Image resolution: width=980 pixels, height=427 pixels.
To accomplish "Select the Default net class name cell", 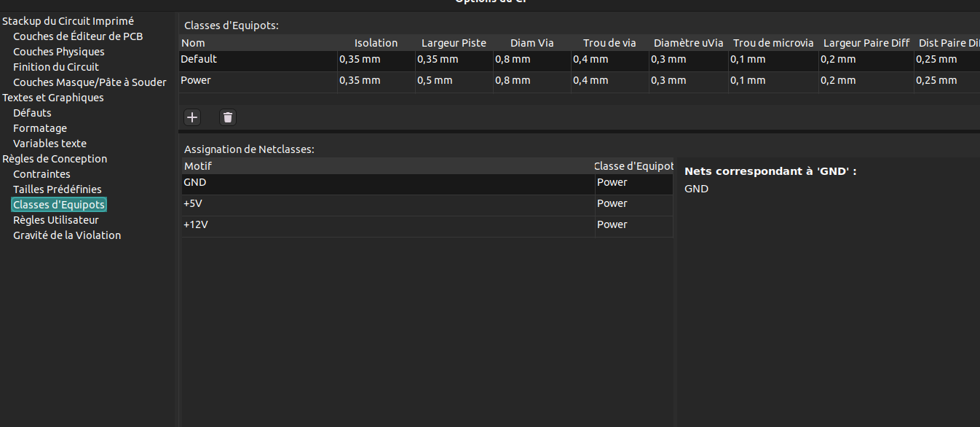I will (x=258, y=60).
